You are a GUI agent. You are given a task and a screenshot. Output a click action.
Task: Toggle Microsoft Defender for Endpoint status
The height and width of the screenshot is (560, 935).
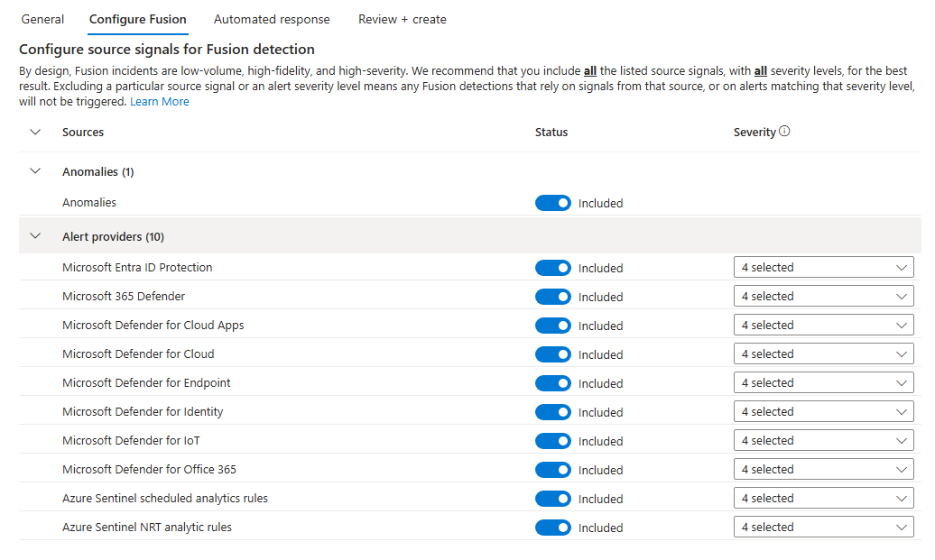coord(552,383)
